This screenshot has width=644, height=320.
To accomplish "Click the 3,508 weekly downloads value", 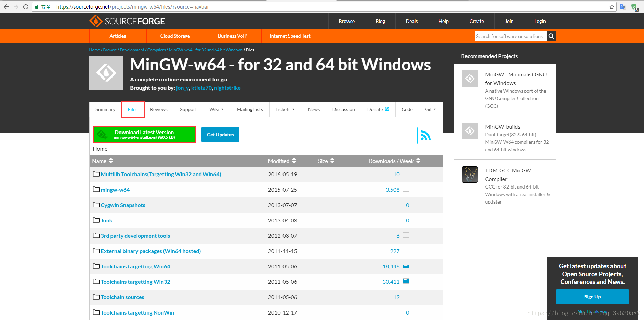I will click(x=393, y=190).
